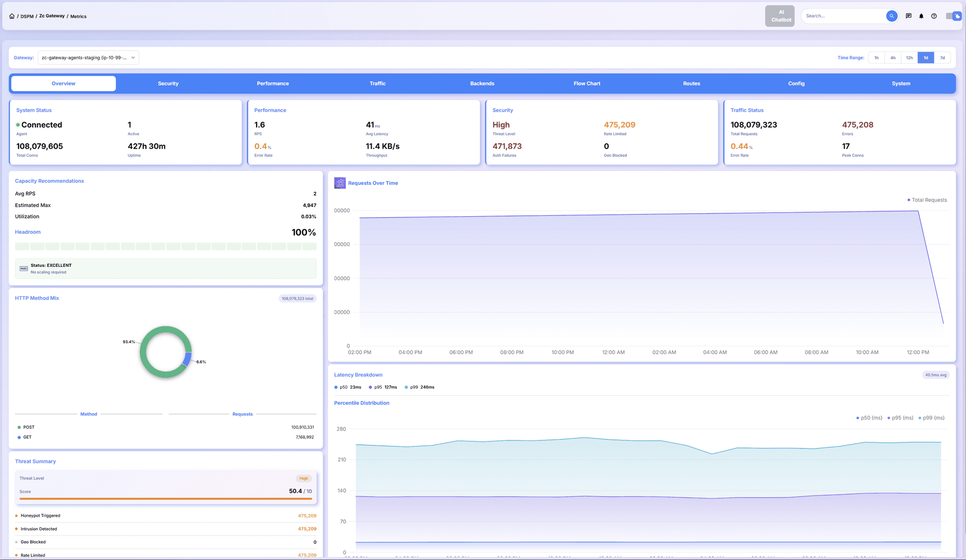Image resolution: width=966 pixels, height=560 pixels.
Task: Set time range to 7d
Action: click(x=942, y=58)
